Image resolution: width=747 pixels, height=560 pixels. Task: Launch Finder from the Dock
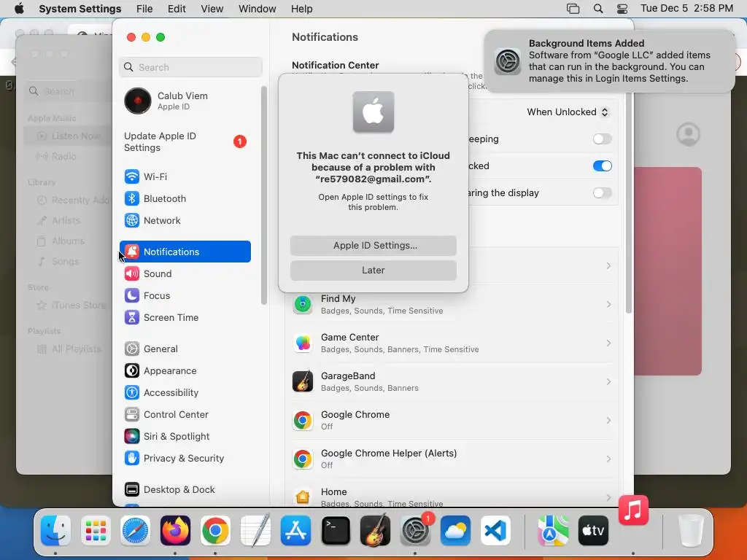pos(55,531)
